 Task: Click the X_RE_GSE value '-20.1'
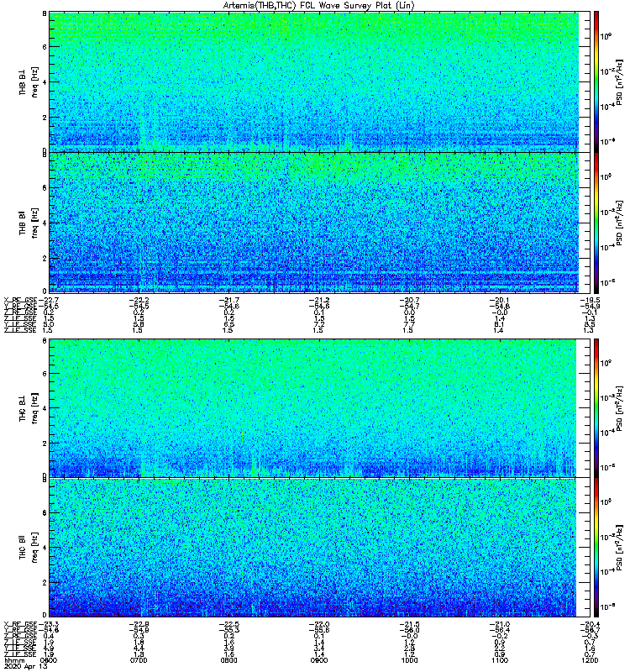pyautogui.click(x=500, y=300)
